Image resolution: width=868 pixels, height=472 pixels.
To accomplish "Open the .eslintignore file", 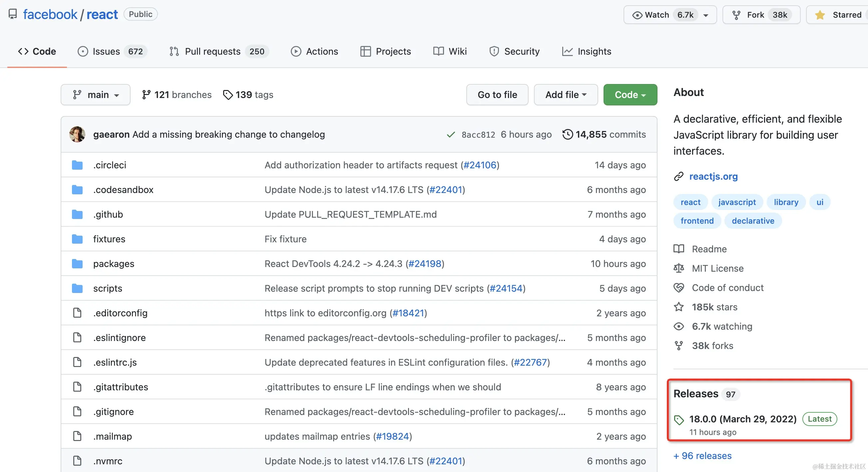I will 120,337.
